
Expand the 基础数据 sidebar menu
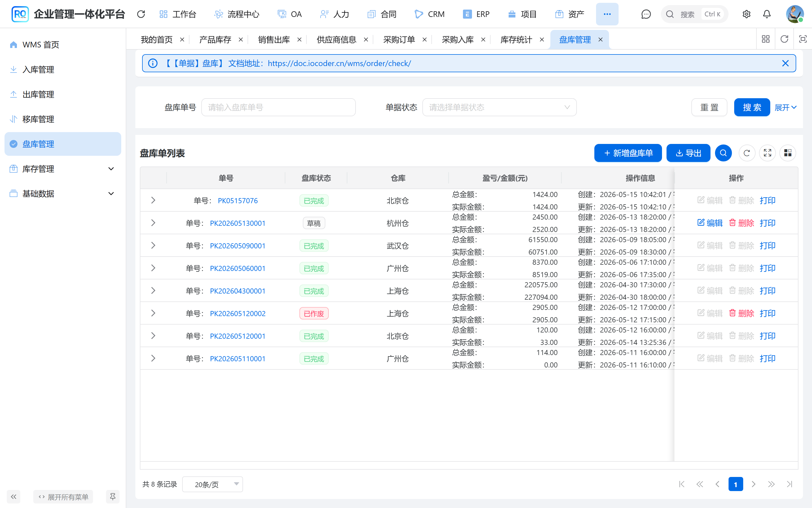click(63, 194)
